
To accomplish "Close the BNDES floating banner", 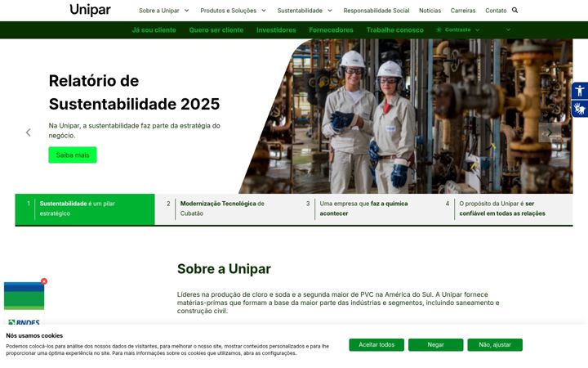I will point(44,280).
